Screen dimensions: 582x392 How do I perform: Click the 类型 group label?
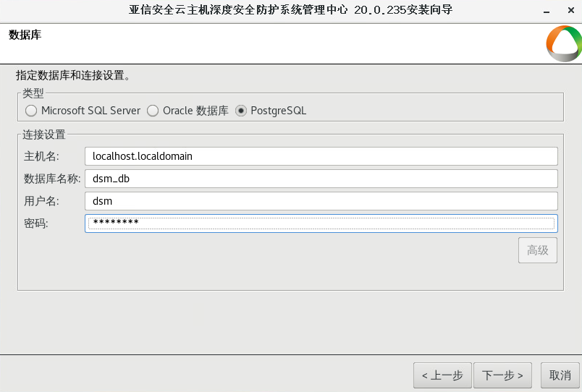click(x=33, y=93)
